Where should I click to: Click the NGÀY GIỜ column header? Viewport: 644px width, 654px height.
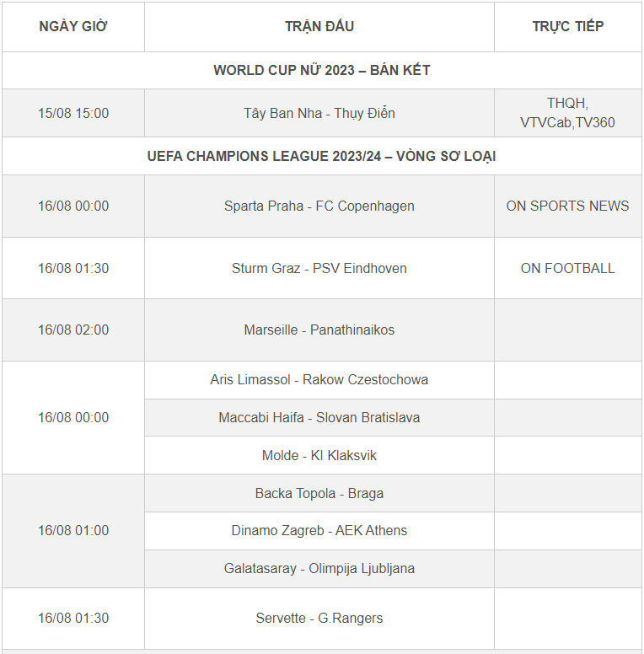73,26
